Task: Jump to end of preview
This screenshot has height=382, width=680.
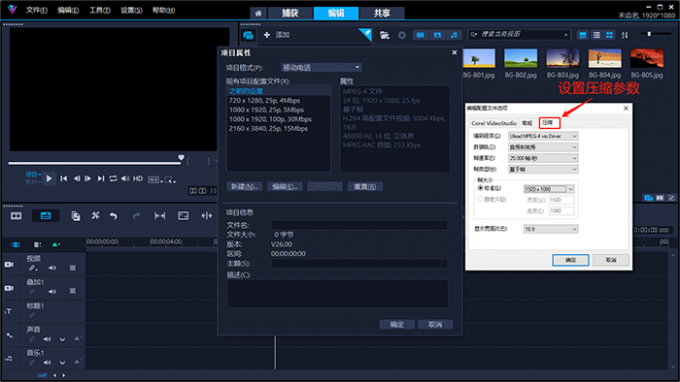Action: click(x=101, y=179)
